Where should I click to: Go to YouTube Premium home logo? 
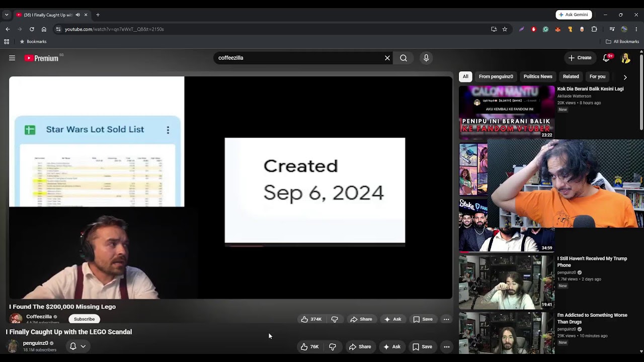coord(42,58)
